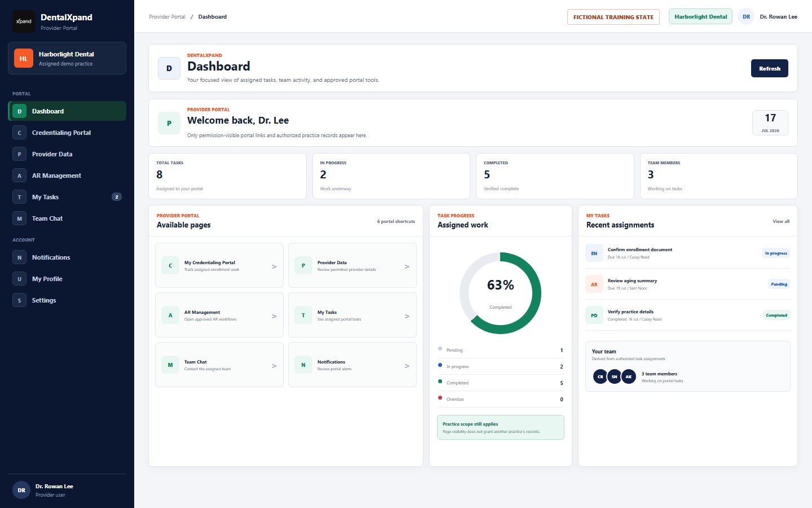Click the P icon on Provider Data shortcut
This screenshot has width=812, height=508.
(x=303, y=265)
